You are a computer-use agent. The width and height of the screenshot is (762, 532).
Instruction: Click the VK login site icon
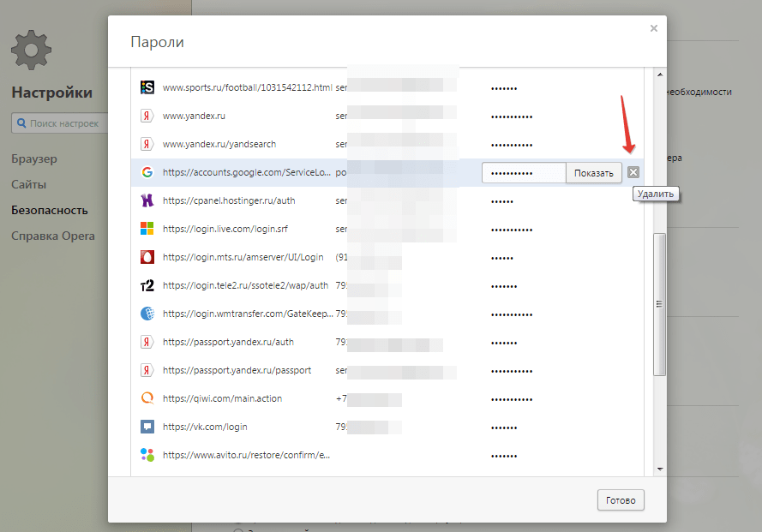pos(147,427)
